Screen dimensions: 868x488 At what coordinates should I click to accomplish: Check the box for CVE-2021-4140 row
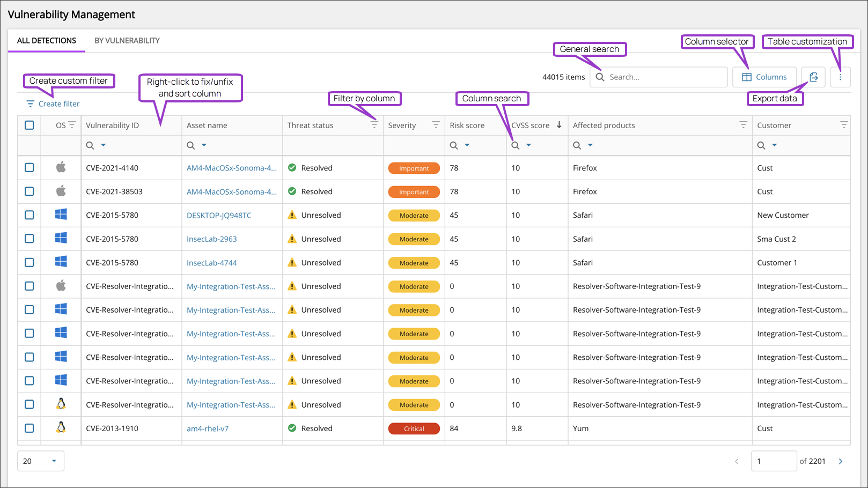coord(30,168)
